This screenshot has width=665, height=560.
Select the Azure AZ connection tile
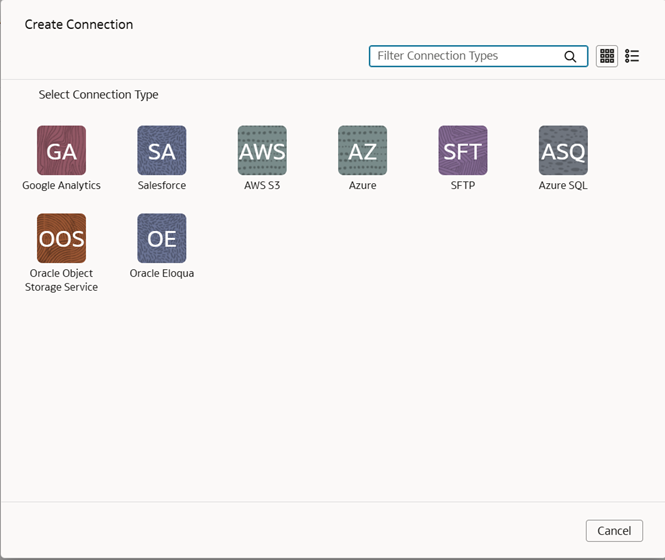(363, 150)
